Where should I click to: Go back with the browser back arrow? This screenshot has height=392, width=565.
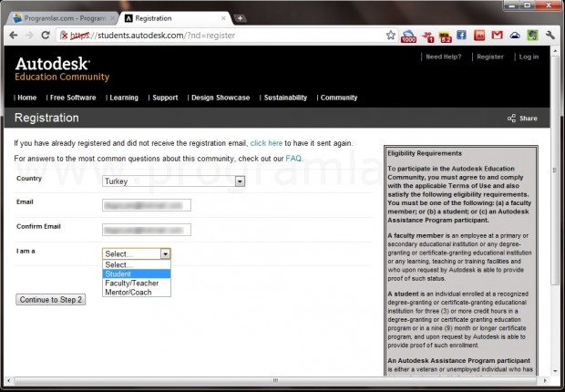pos(14,36)
